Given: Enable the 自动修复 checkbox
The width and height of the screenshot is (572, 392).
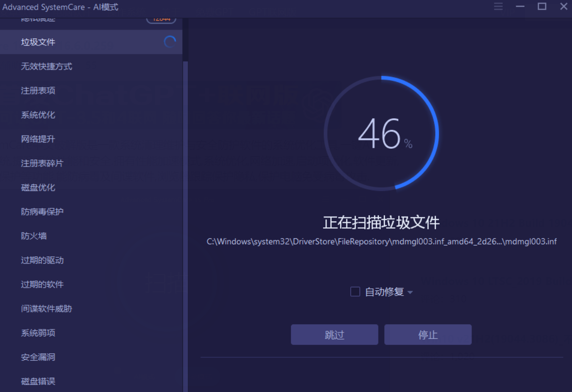Looking at the screenshot, I should pos(355,292).
